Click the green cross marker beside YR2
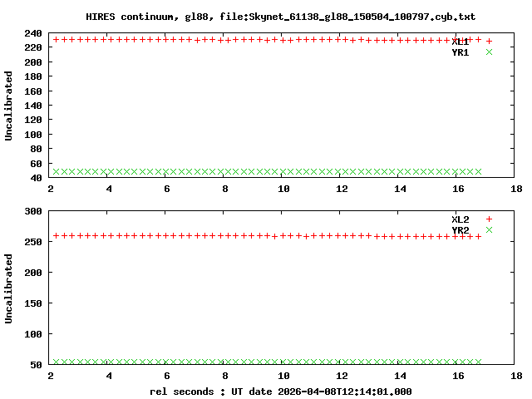This screenshot has width=532, height=399. [489, 230]
